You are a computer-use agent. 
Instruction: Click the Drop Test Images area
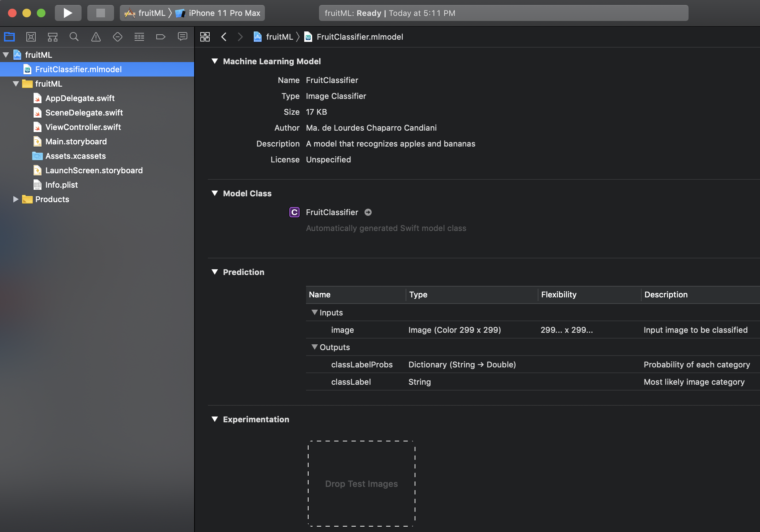[x=362, y=484]
